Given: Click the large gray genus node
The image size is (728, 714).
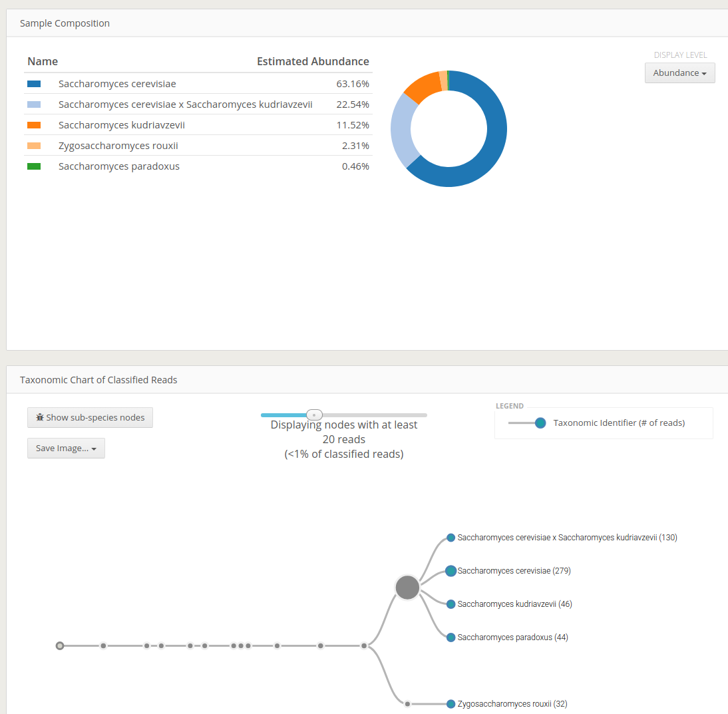Looking at the screenshot, I should [x=407, y=588].
